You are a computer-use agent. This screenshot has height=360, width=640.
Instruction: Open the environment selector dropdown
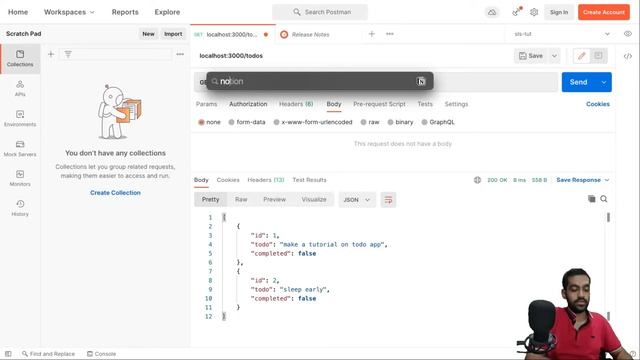562,34
